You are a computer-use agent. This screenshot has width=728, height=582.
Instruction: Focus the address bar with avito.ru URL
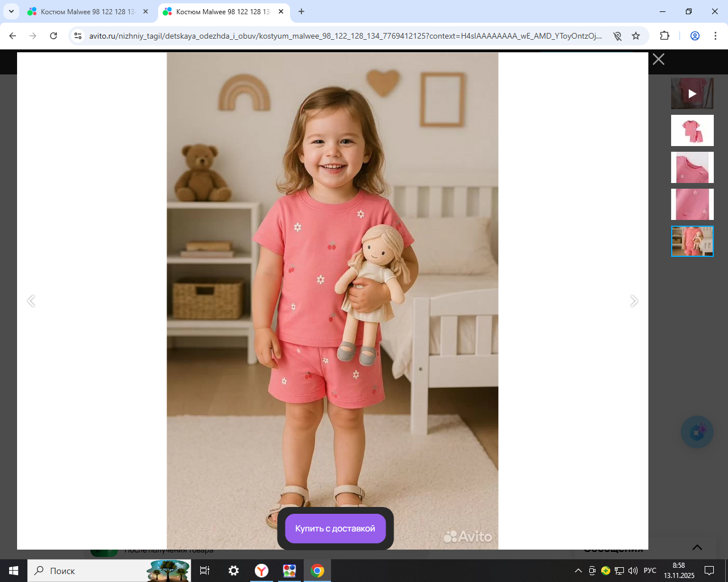[345, 36]
